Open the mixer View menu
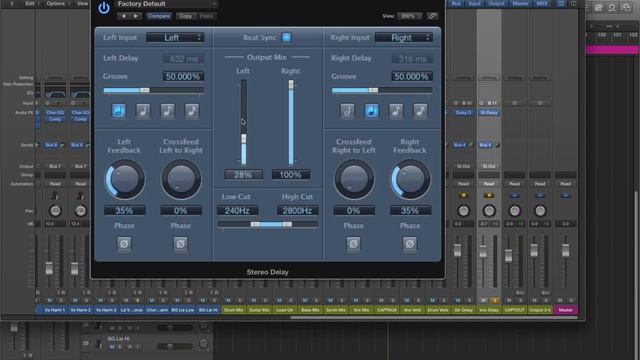640x360 pixels. pyautogui.click(x=82, y=4)
